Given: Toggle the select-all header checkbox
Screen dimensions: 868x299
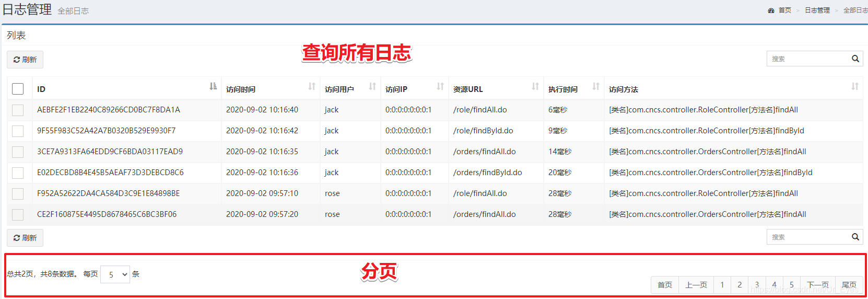Looking at the screenshot, I should pos(18,89).
